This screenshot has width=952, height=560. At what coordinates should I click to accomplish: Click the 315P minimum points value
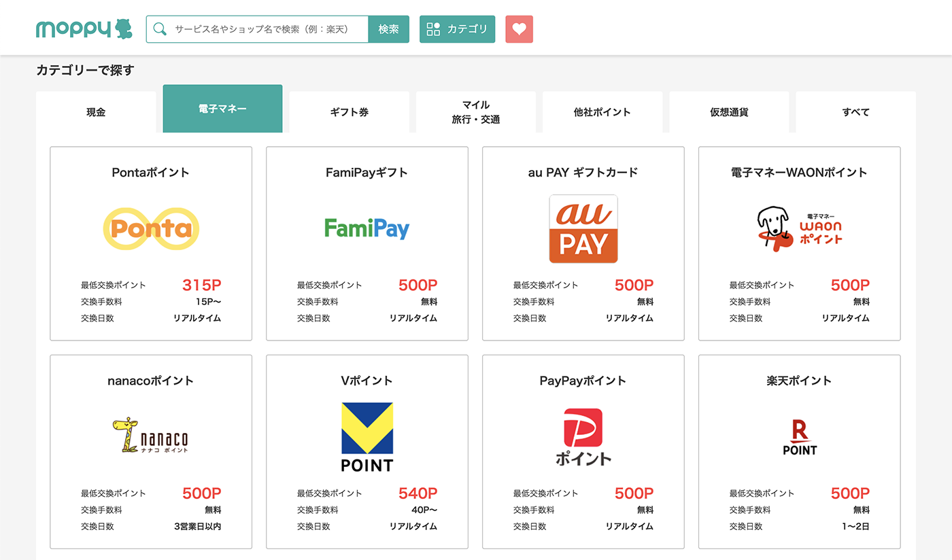(202, 285)
